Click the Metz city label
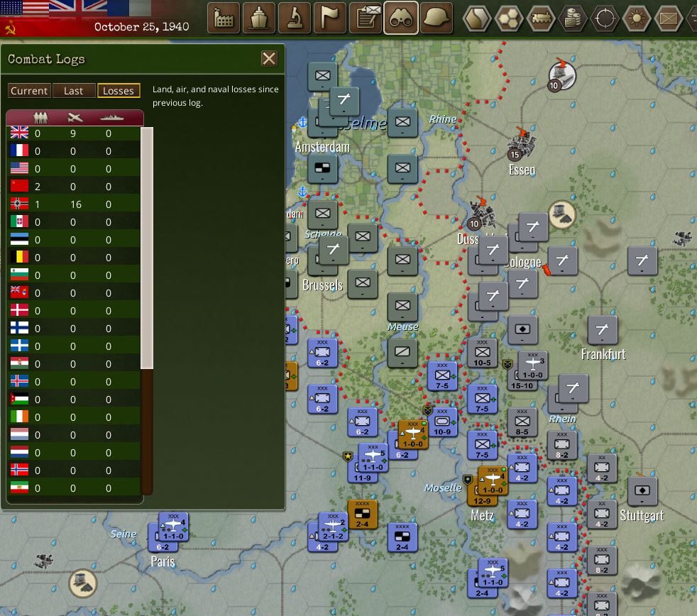 point(483,515)
